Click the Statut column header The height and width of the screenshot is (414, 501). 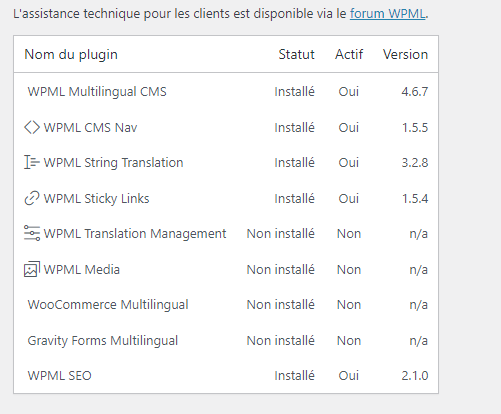[x=296, y=54]
